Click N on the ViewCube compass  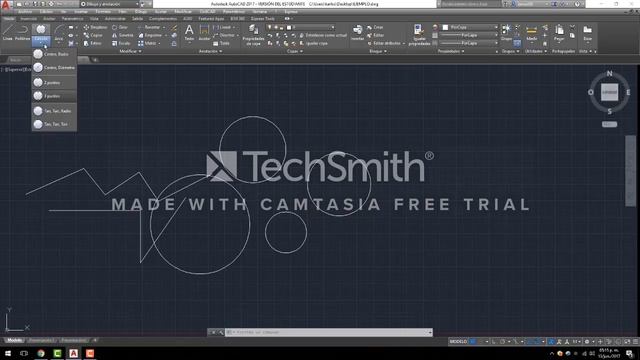609,73
